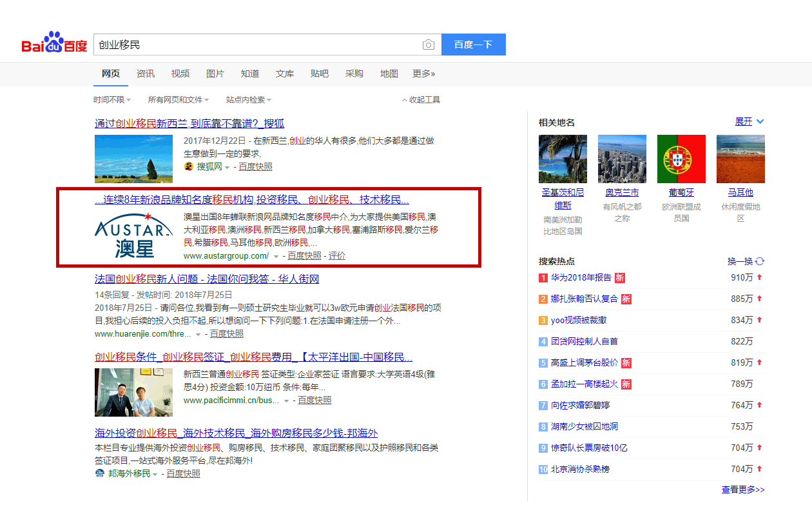Switch to the 文库 tab
Image resolution: width=812 pixels, height=525 pixels.
point(285,74)
